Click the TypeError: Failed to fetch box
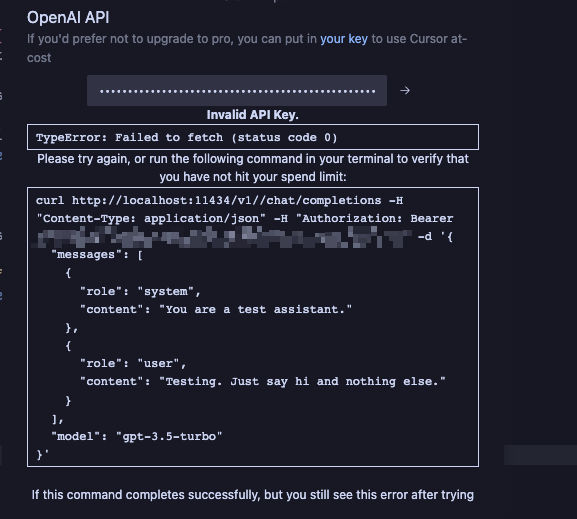577x519 pixels. 253,137
